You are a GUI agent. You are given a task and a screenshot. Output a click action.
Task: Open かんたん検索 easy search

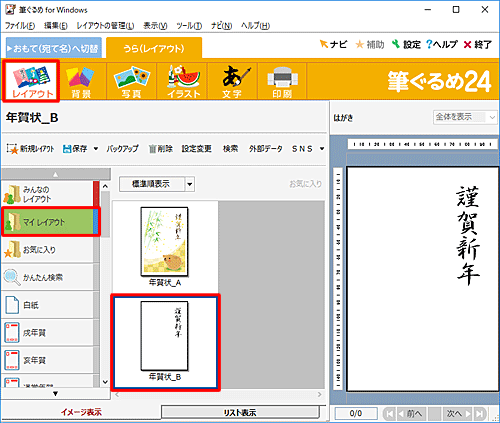click(x=47, y=277)
